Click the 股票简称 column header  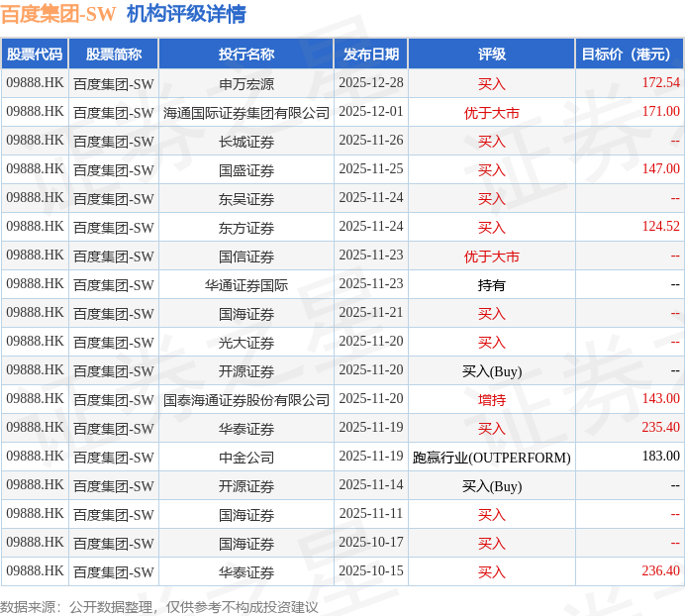tap(114, 53)
